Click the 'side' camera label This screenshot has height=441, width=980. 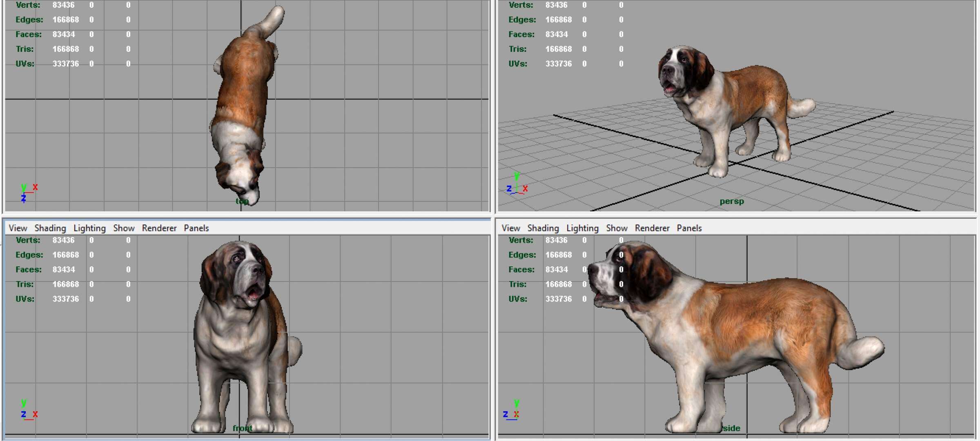click(731, 428)
